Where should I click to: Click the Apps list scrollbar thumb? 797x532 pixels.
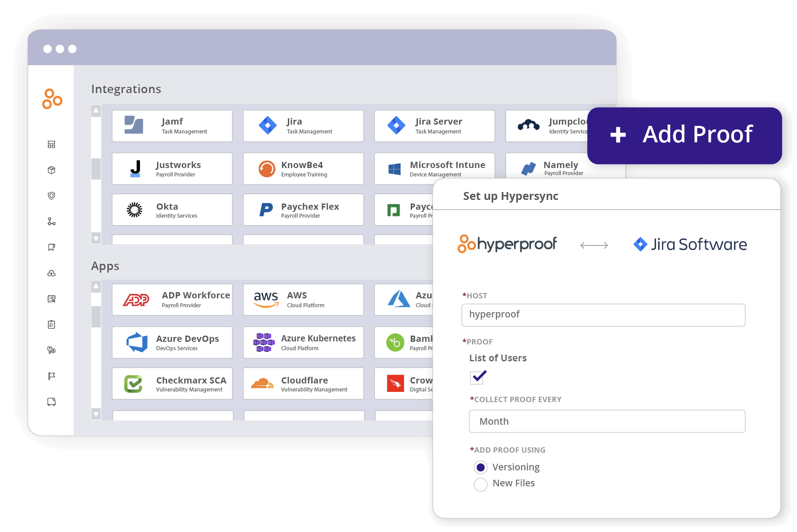click(96, 317)
